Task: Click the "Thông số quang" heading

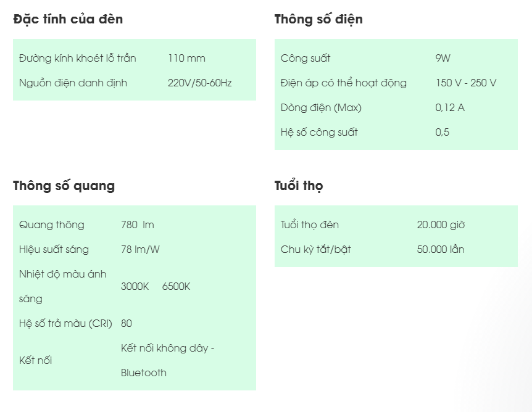Action: pos(64,186)
